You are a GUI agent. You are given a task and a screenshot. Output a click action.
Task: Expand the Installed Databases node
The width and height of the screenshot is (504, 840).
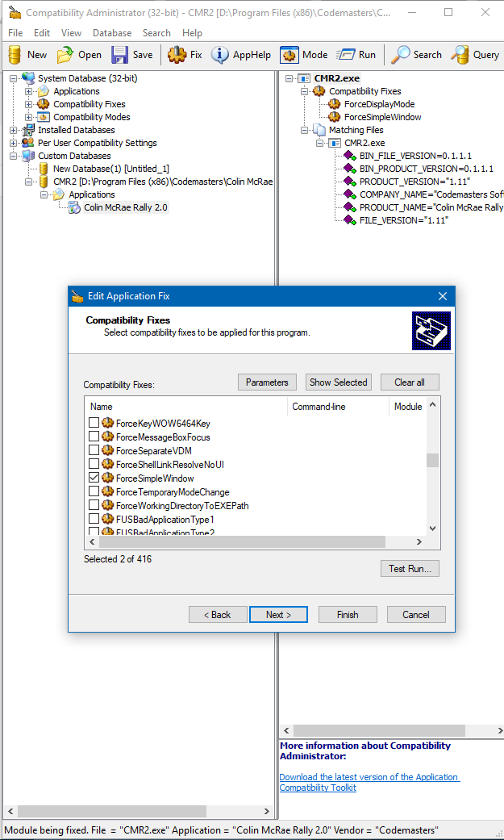coord(14,130)
